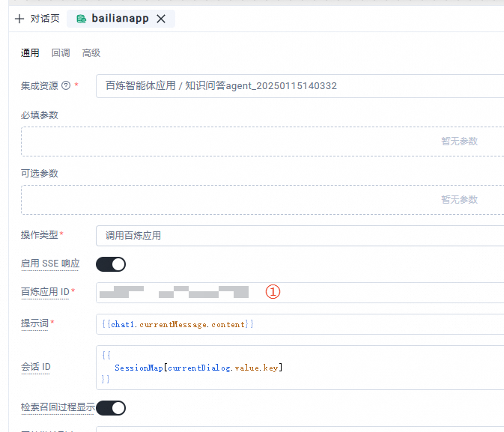Image resolution: width=504 pixels, height=432 pixels.
Task: Toggle the 检索召回过程显示 switch
Action: point(111,408)
